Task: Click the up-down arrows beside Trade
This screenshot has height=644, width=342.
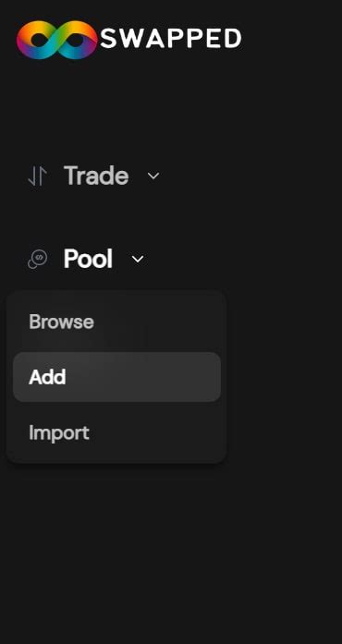Action: pyautogui.click(x=37, y=176)
